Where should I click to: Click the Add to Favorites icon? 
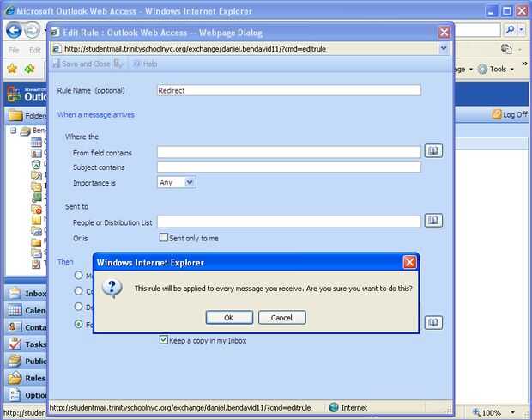coord(29,69)
